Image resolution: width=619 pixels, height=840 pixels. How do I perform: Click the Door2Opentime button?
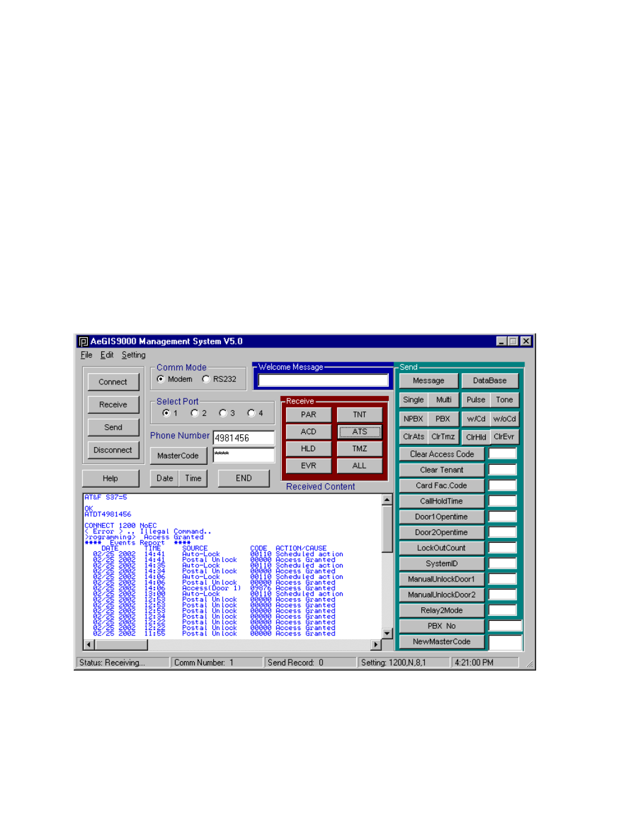[x=442, y=532]
